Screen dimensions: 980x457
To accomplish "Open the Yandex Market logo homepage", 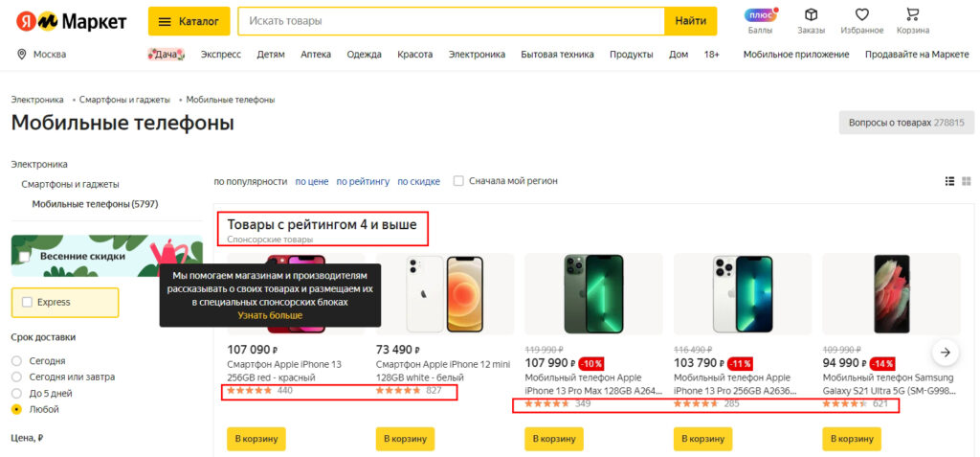I will [x=71, y=21].
